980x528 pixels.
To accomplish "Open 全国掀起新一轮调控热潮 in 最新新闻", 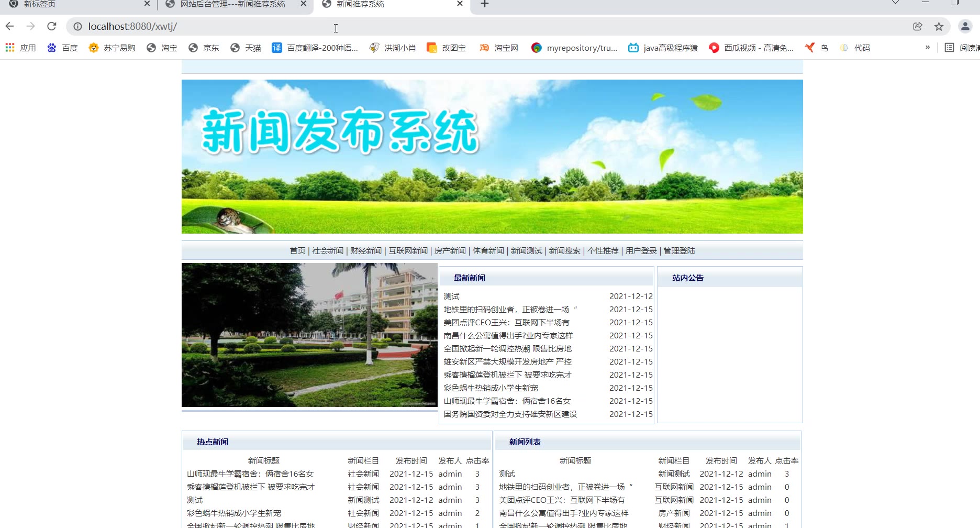I will tap(508, 349).
